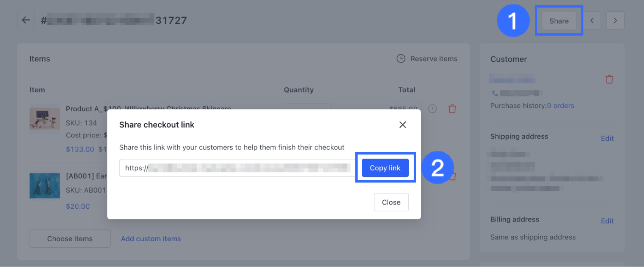Image resolution: width=644 pixels, height=267 pixels.
Task: Click the Reserve items clock icon
Action: point(401,59)
